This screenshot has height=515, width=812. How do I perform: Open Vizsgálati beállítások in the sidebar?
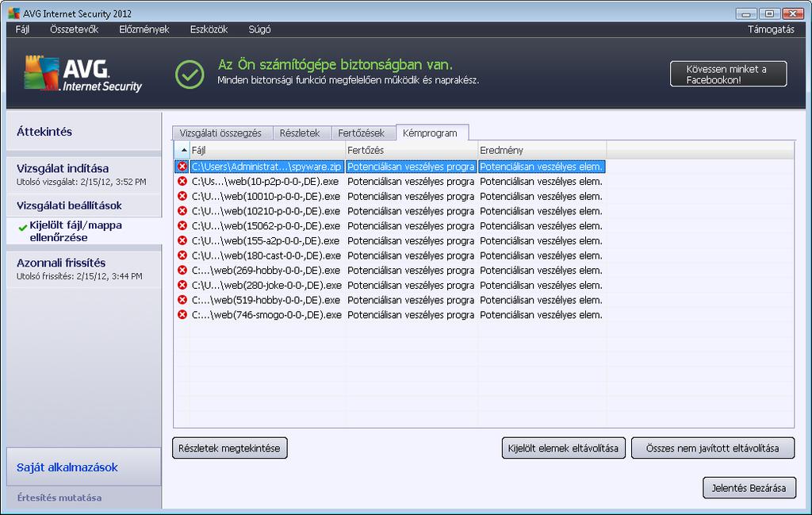coord(84,206)
